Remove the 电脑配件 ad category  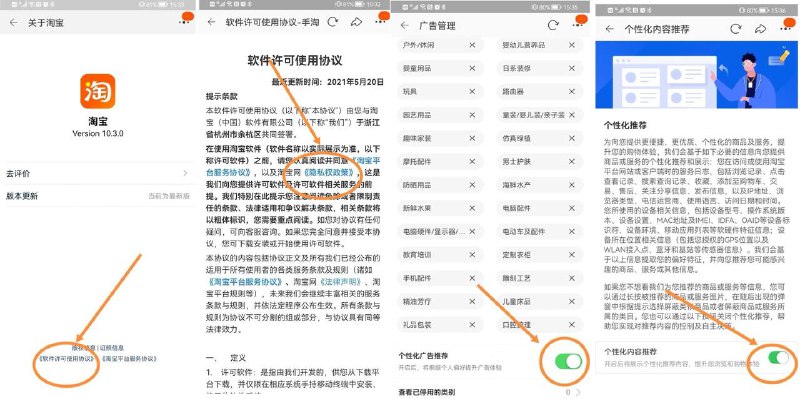(571, 208)
